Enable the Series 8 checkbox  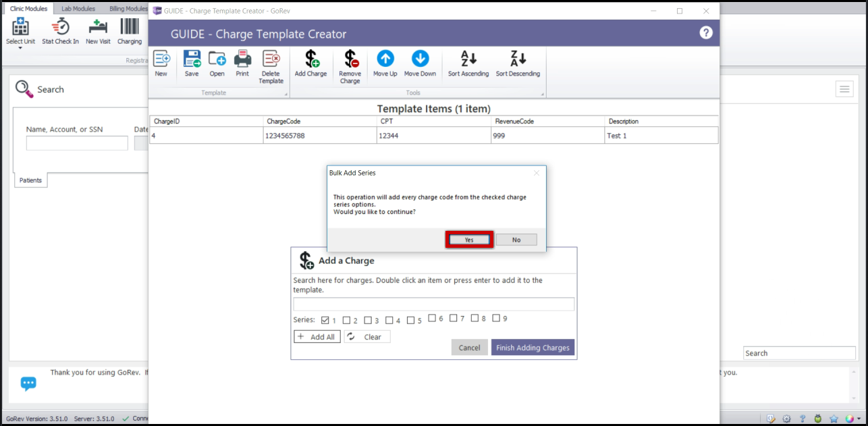tap(474, 318)
